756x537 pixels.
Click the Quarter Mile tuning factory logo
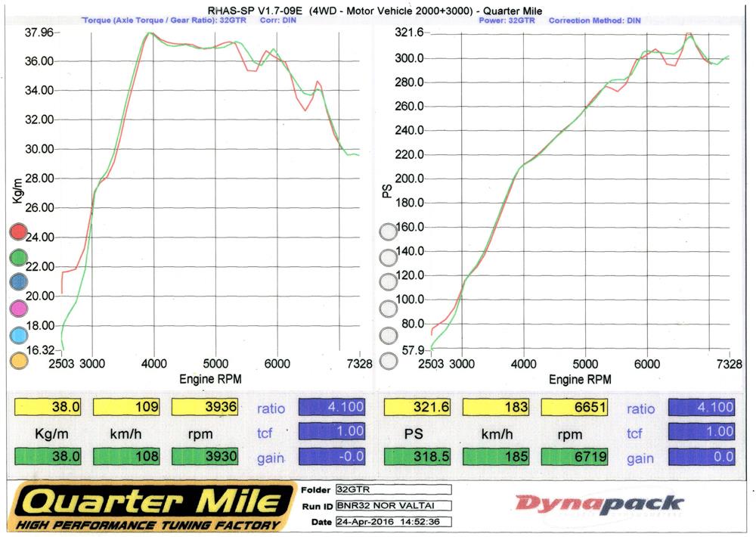[x=152, y=508]
